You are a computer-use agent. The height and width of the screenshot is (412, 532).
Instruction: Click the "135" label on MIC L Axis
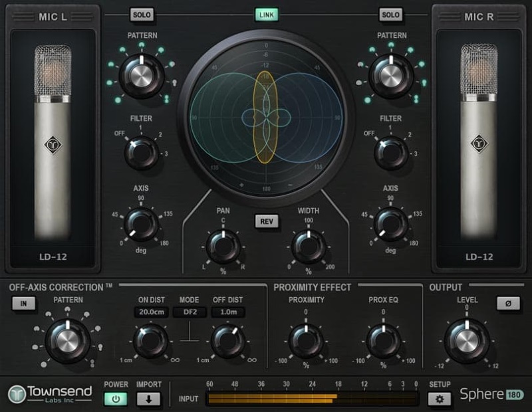[168, 213]
